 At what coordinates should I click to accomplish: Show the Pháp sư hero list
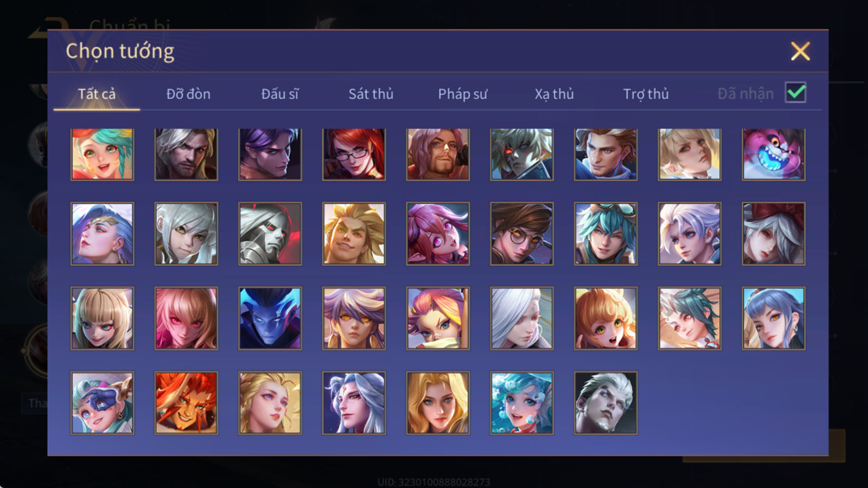pos(463,94)
